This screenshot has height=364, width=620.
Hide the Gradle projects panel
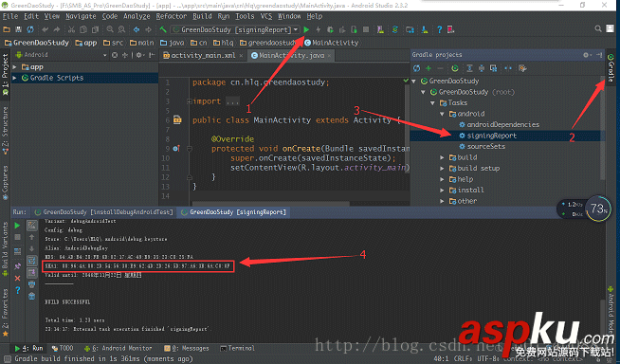[x=599, y=55]
